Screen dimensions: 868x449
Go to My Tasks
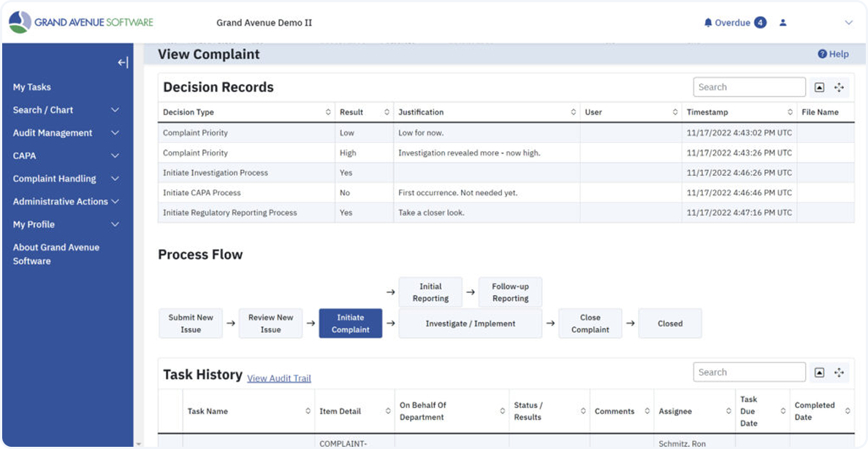click(x=32, y=87)
